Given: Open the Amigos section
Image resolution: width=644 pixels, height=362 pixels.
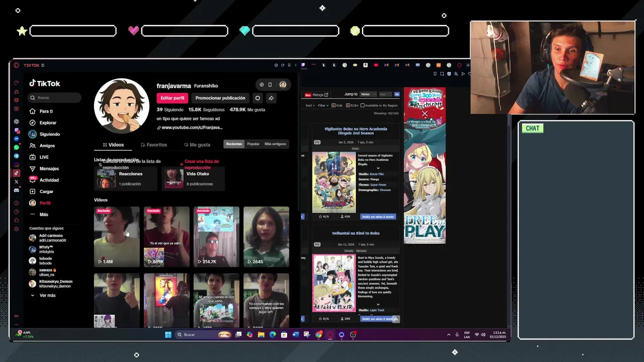Looking at the screenshot, I should pyautogui.click(x=42, y=146).
